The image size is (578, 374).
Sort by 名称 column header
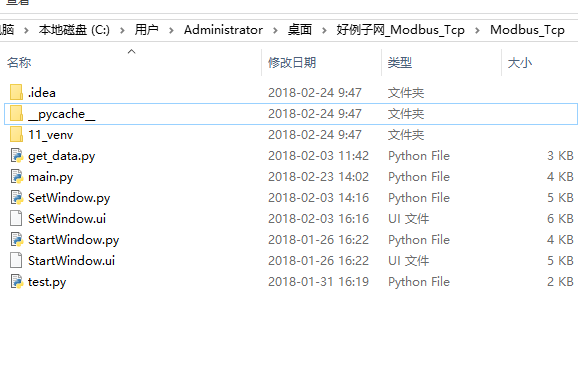point(19,63)
